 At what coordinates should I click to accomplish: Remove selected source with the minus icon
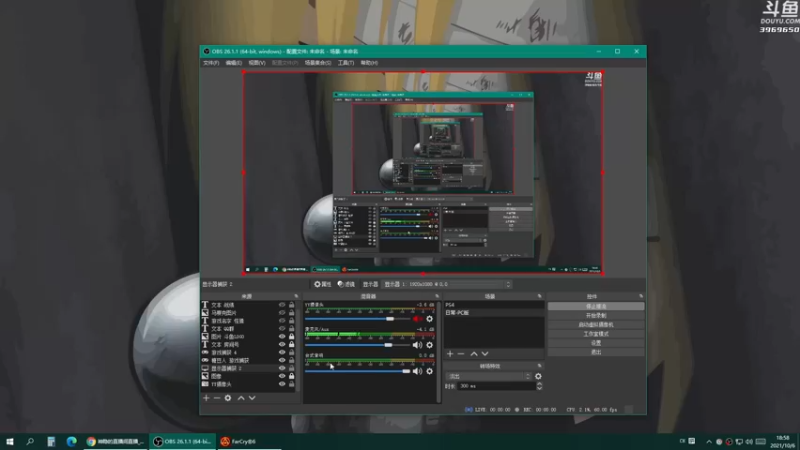217,398
